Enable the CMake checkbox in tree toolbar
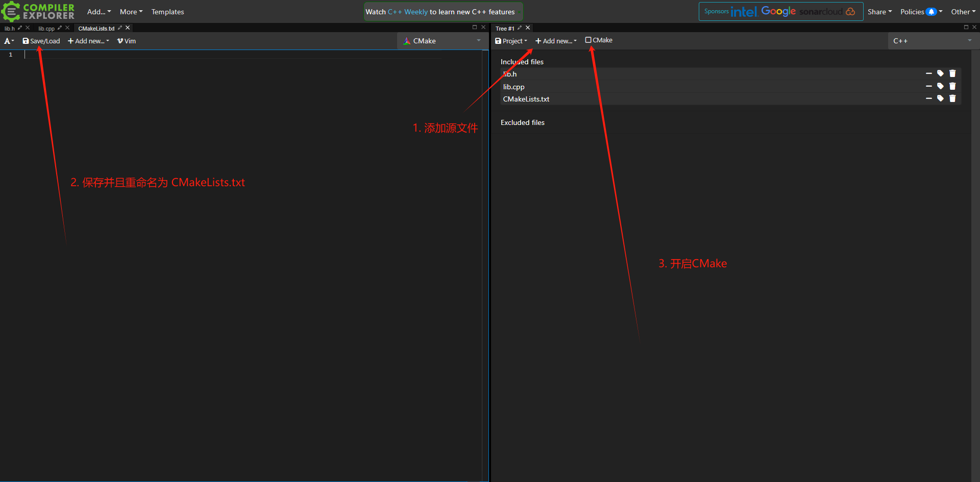980x482 pixels. 588,40
